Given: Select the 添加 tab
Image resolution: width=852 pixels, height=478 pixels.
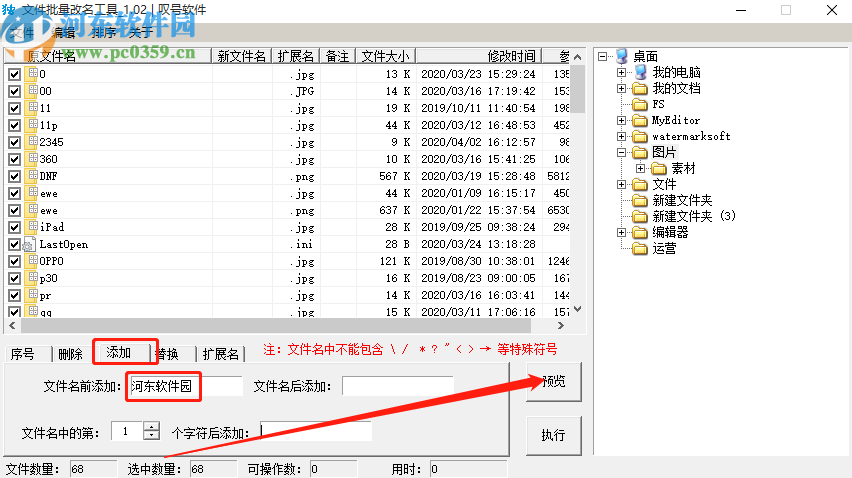Looking at the screenshot, I should point(119,353).
